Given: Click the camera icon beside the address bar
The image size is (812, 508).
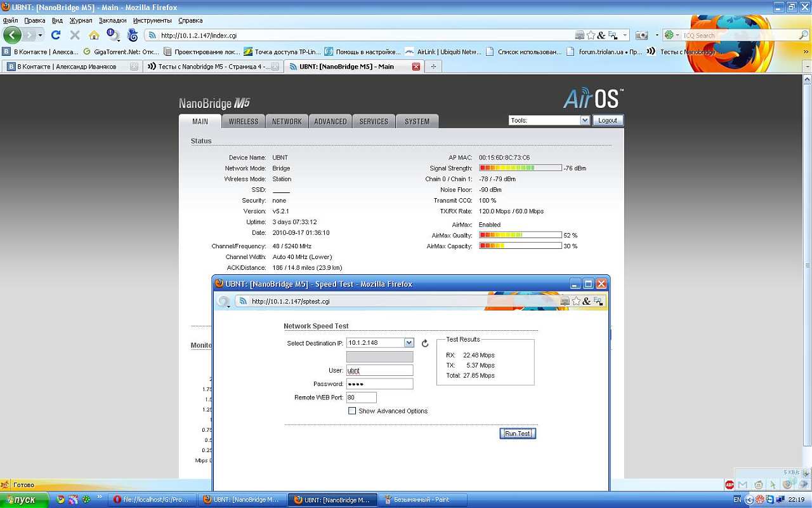Looking at the screenshot, I should [x=641, y=36].
